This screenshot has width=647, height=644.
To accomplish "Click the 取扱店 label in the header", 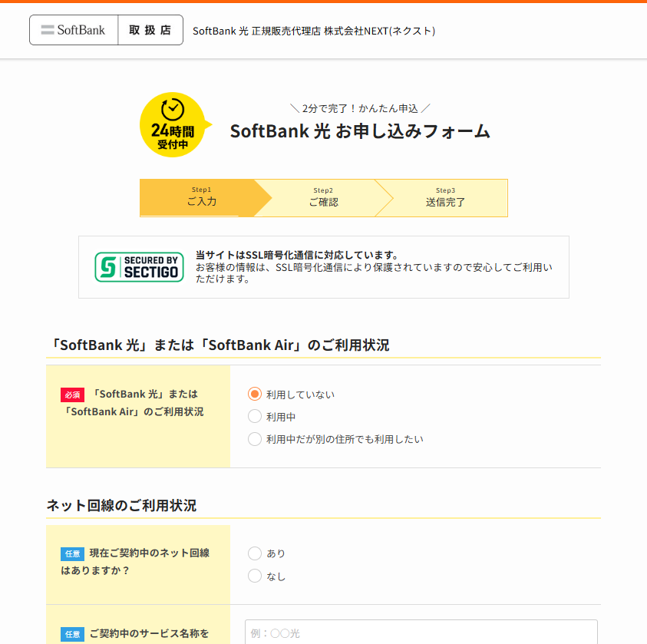I will click(x=150, y=30).
